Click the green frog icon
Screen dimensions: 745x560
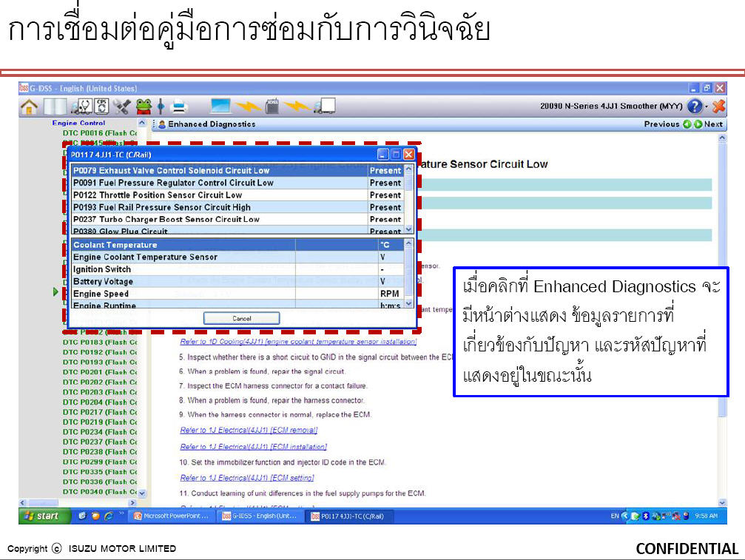coord(144,107)
